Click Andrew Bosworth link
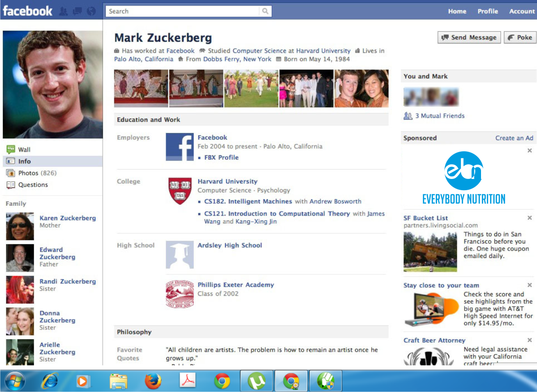Image resolution: width=537 pixels, height=392 pixels. [335, 201]
